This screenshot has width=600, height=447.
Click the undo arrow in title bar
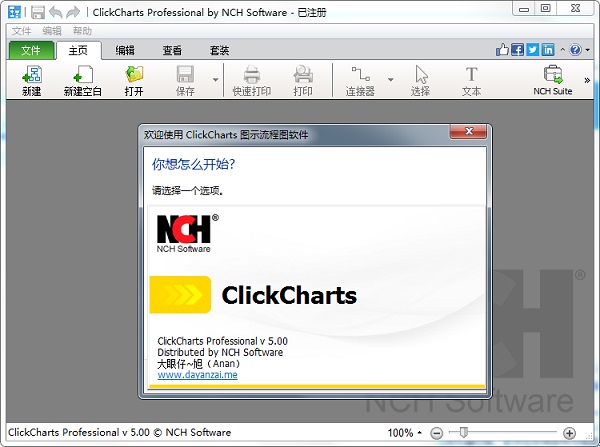pyautogui.click(x=56, y=12)
